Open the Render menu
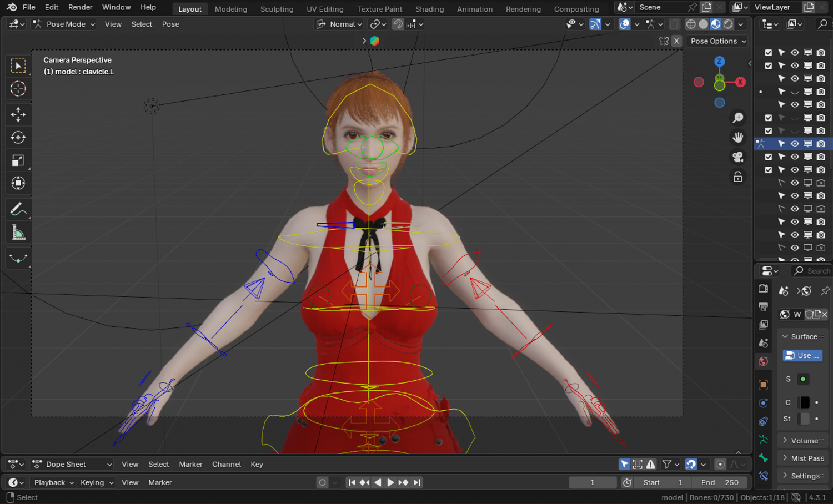Image resolution: width=833 pixels, height=504 pixels. click(81, 7)
